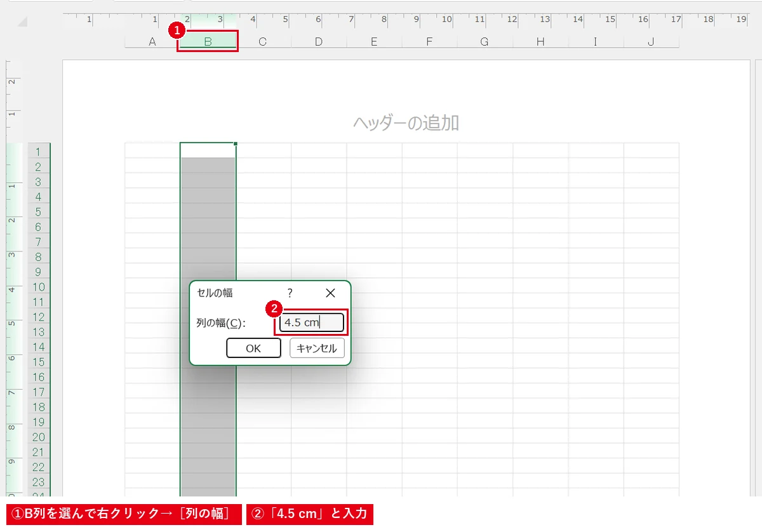Click cell B1 active cell
The width and height of the screenshot is (762, 532).
tap(208, 150)
